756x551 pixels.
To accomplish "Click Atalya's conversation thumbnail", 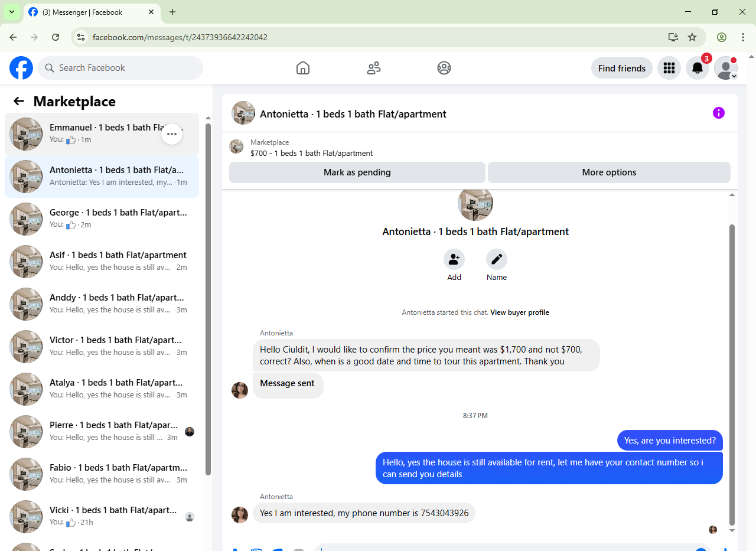I will (x=26, y=389).
